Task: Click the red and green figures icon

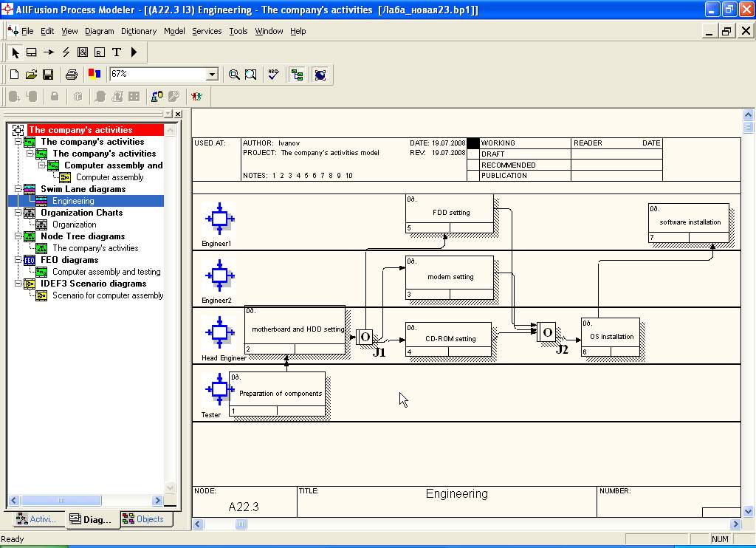Action: [196, 97]
